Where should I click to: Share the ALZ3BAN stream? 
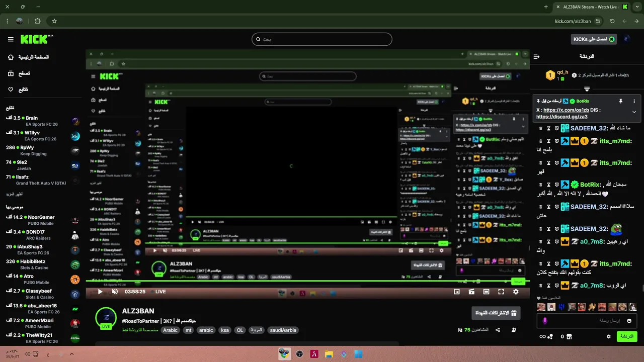coord(498,330)
